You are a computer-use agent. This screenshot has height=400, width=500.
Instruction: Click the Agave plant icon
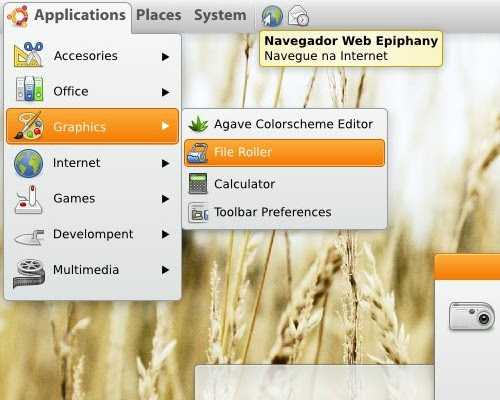(x=198, y=124)
